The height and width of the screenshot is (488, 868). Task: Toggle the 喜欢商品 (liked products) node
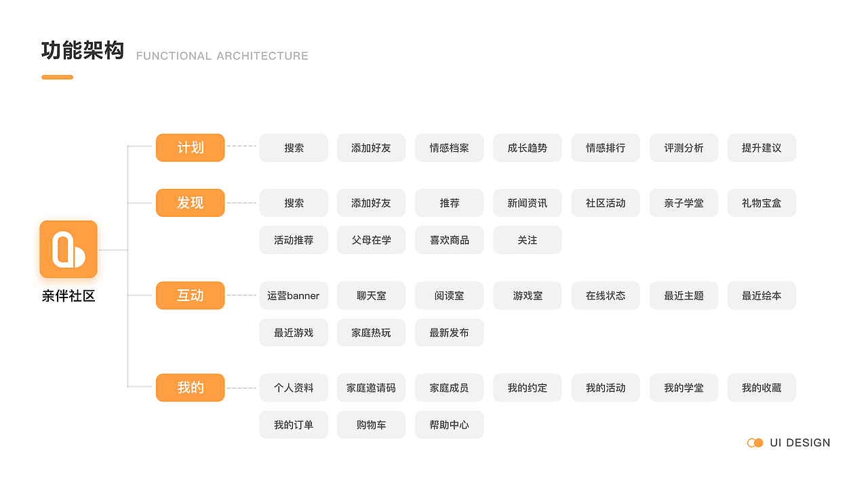[x=449, y=240]
